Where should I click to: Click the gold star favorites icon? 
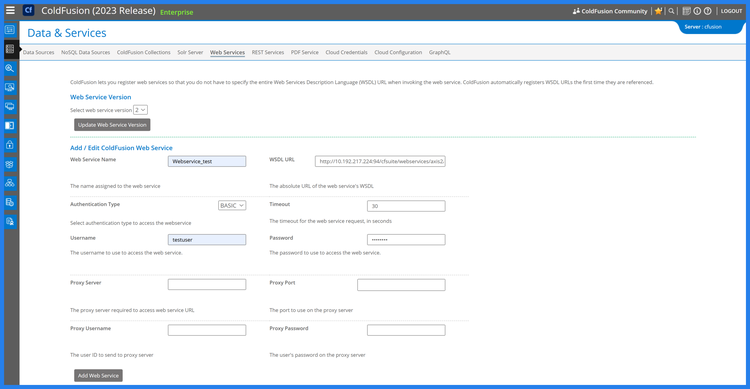coord(659,11)
